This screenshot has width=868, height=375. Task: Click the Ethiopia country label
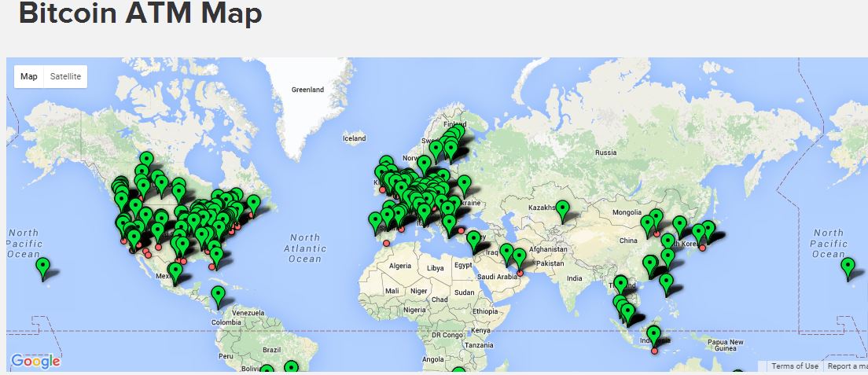pyautogui.click(x=485, y=311)
